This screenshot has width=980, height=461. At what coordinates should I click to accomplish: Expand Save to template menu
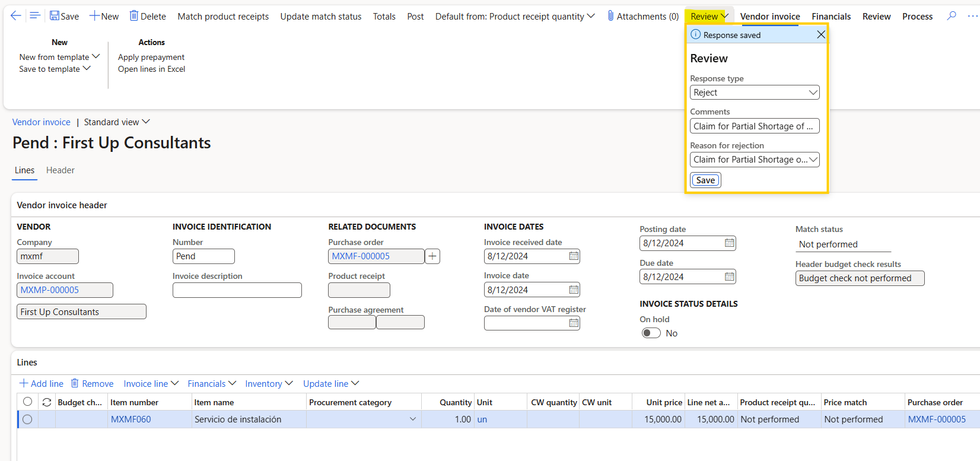[55, 69]
